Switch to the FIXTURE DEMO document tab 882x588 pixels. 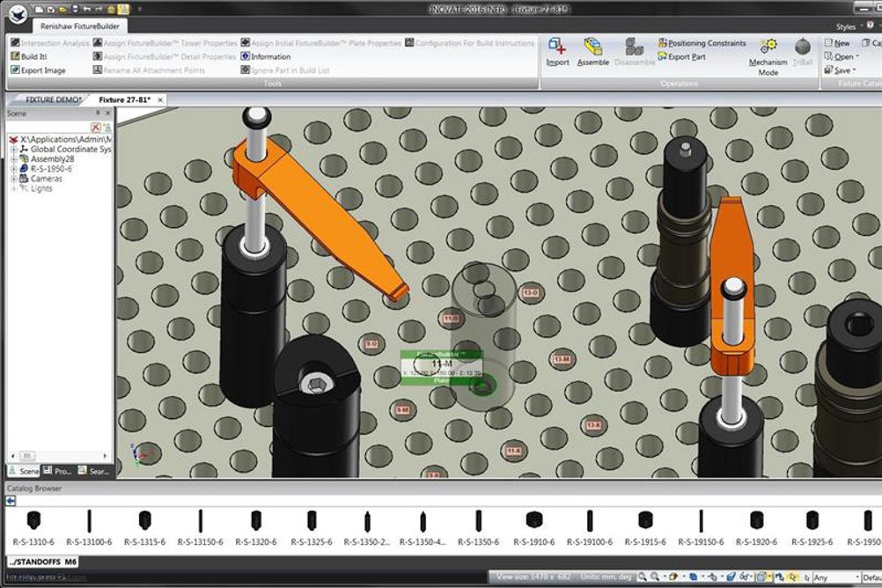(54, 99)
